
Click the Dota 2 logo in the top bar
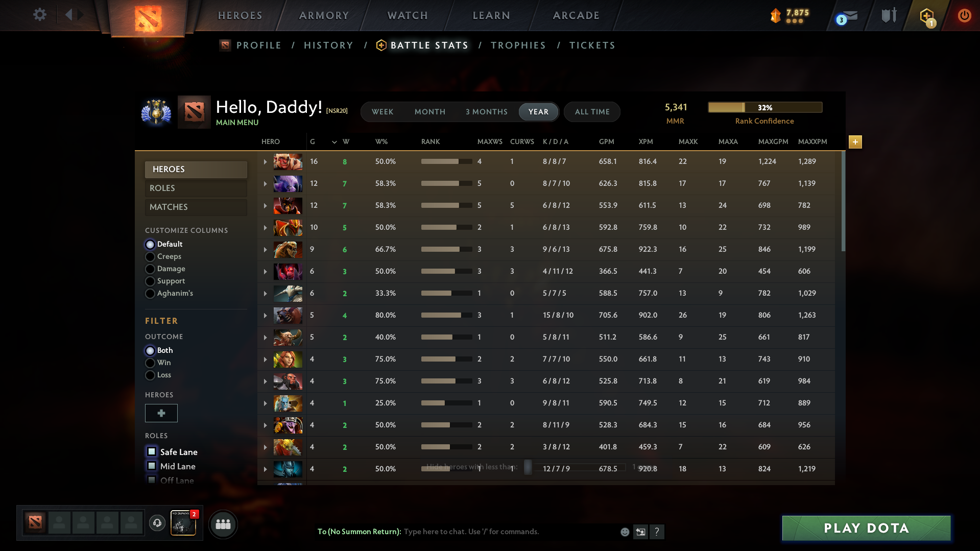point(148,15)
